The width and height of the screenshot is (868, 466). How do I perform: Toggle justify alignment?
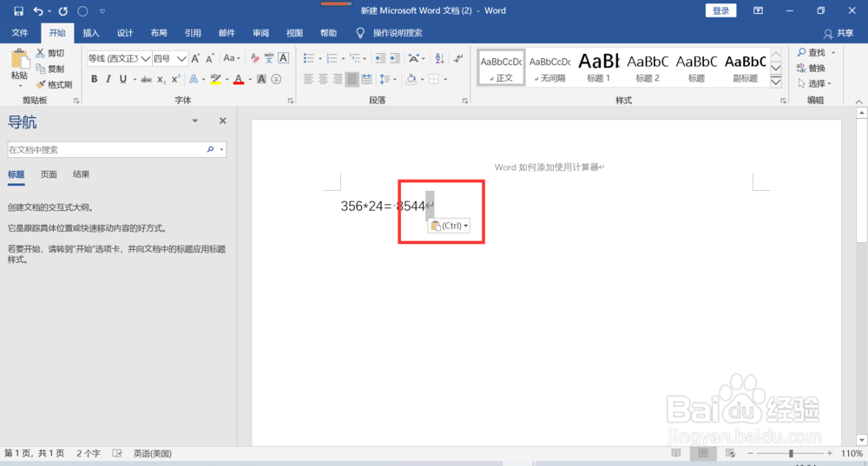352,79
